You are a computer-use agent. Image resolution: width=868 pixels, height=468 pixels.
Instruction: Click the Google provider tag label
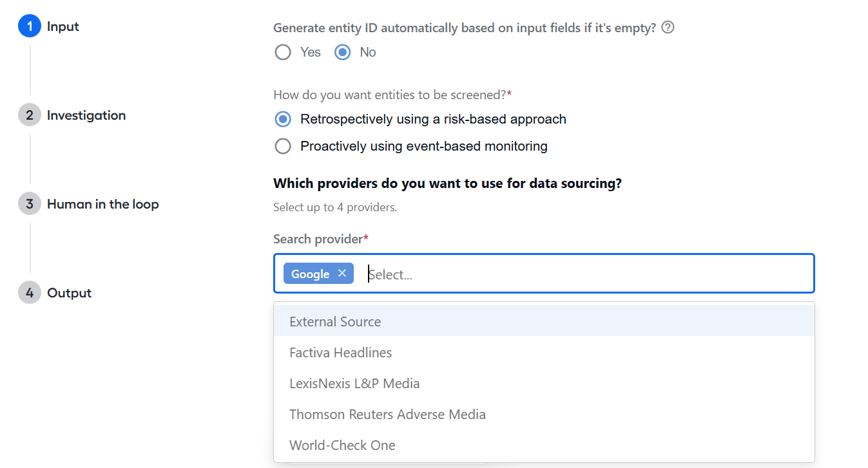310,274
